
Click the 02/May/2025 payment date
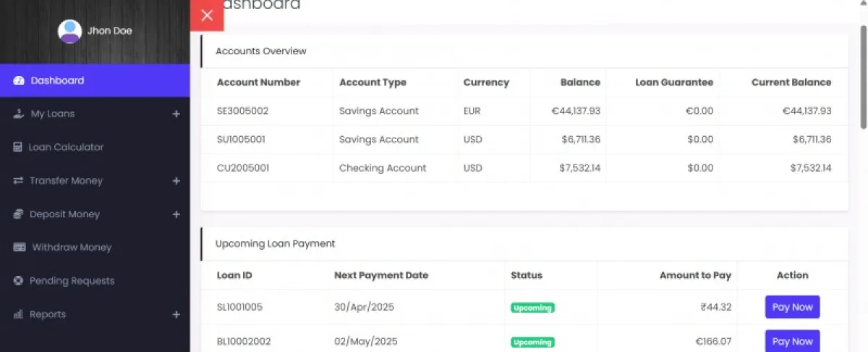(x=365, y=341)
